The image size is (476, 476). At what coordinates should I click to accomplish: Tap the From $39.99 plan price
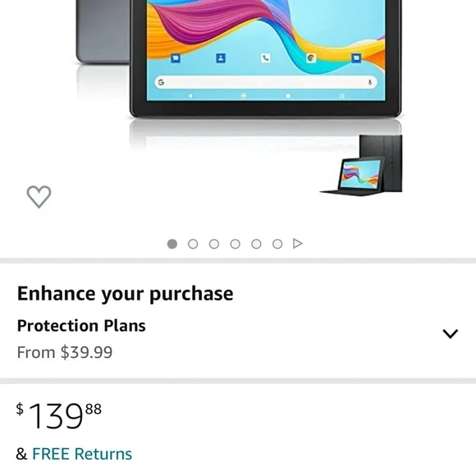point(65,352)
